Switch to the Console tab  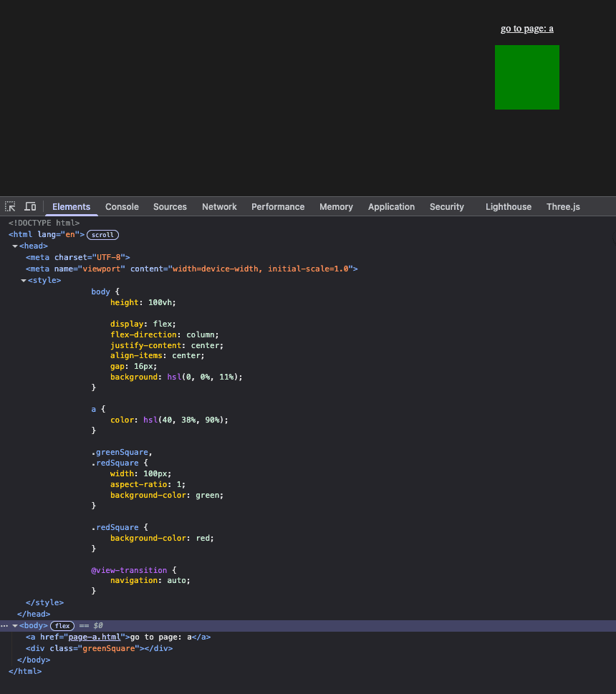pos(122,207)
